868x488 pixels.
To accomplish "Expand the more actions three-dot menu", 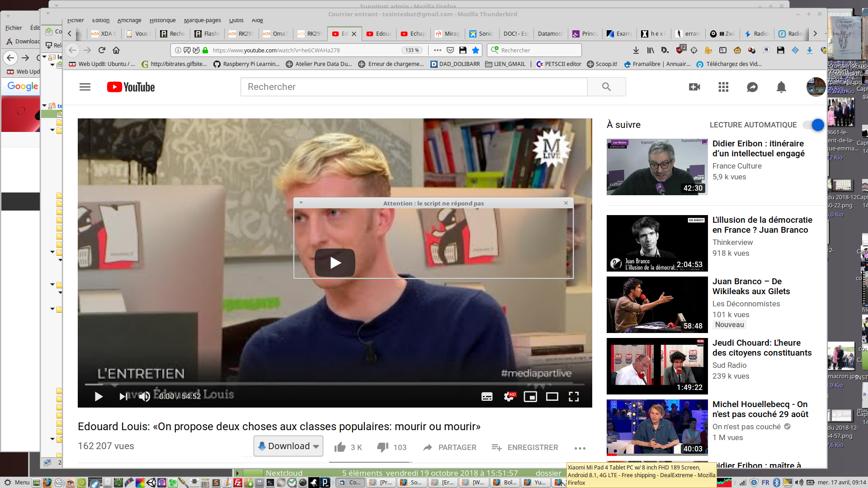I will 580,448.
